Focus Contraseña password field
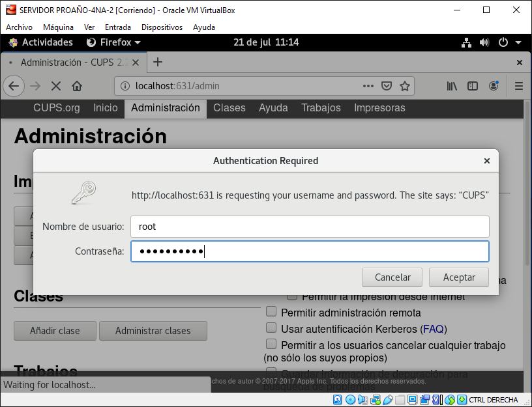 point(310,251)
